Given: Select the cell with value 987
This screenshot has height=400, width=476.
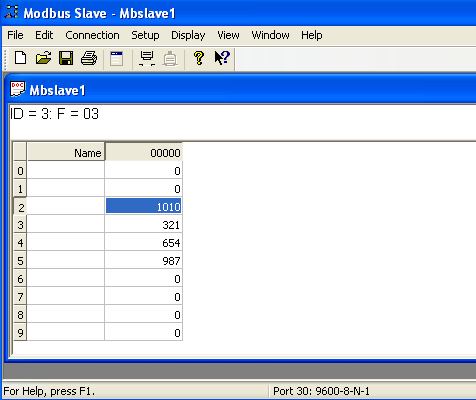Looking at the screenshot, I should 144,260.
